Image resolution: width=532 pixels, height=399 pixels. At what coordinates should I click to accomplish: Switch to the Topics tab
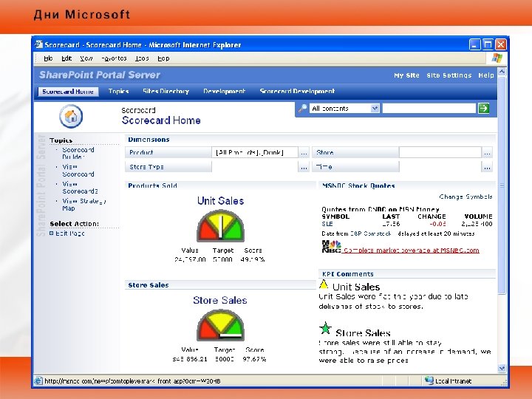(118, 92)
